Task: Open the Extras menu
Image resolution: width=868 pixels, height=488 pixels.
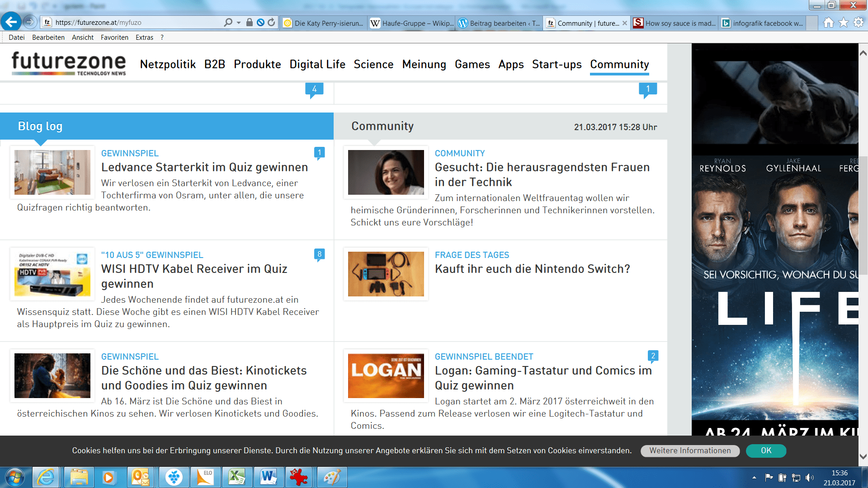Action: click(x=144, y=38)
